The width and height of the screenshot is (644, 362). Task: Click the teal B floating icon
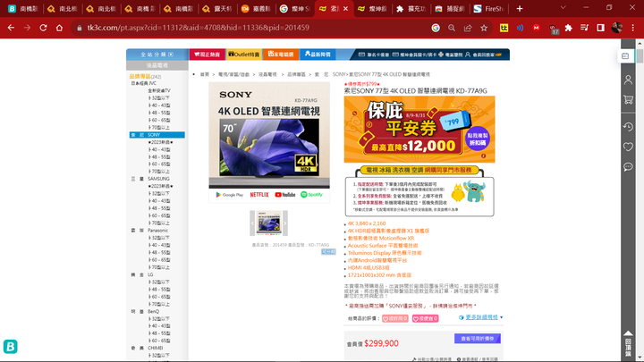[10, 347]
